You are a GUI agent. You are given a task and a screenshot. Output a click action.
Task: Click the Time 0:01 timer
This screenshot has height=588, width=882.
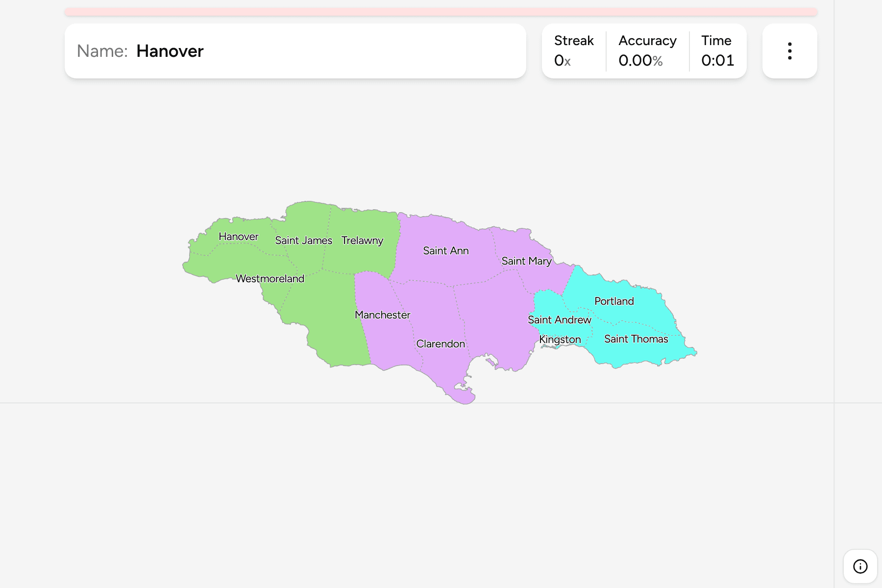point(717,51)
